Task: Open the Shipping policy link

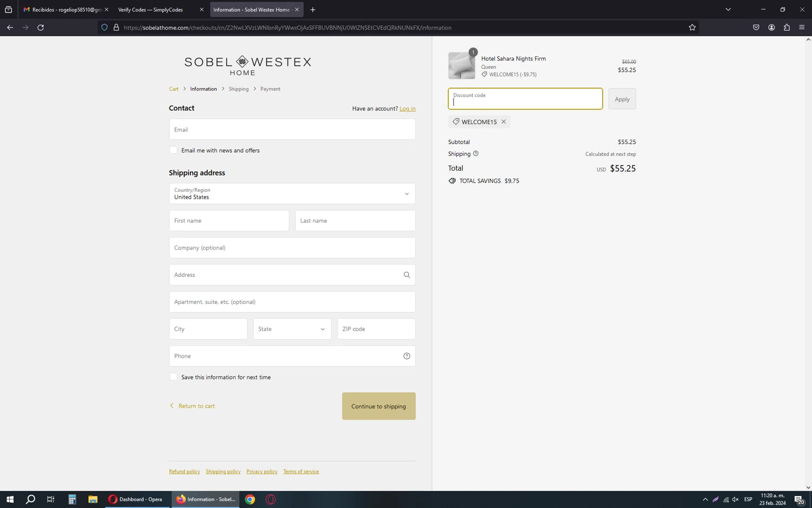Action: 223,472
